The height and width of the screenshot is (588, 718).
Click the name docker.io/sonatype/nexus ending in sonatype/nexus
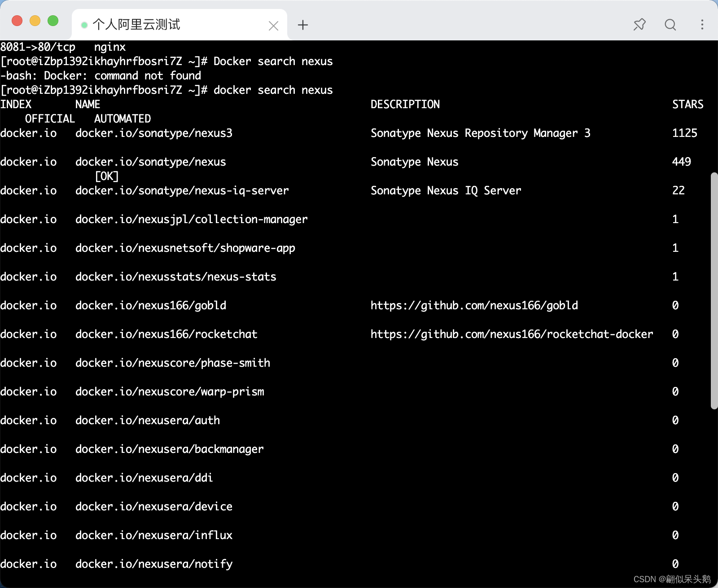tap(151, 162)
